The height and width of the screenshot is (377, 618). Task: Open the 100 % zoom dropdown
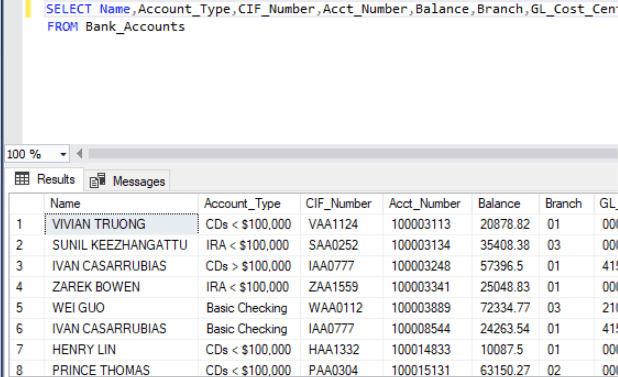coord(63,154)
